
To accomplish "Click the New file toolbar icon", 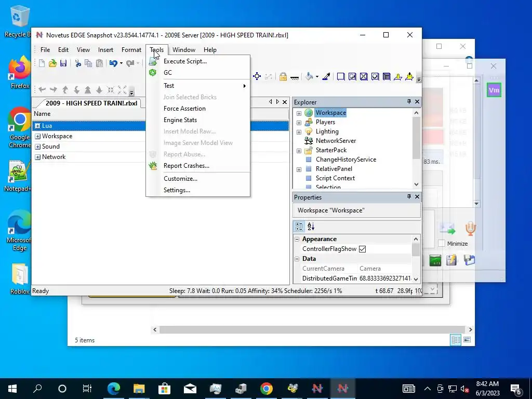I will click(42, 63).
